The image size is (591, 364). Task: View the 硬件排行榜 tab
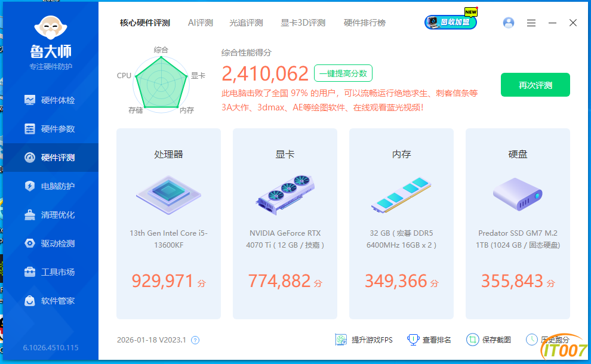pyautogui.click(x=364, y=23)
